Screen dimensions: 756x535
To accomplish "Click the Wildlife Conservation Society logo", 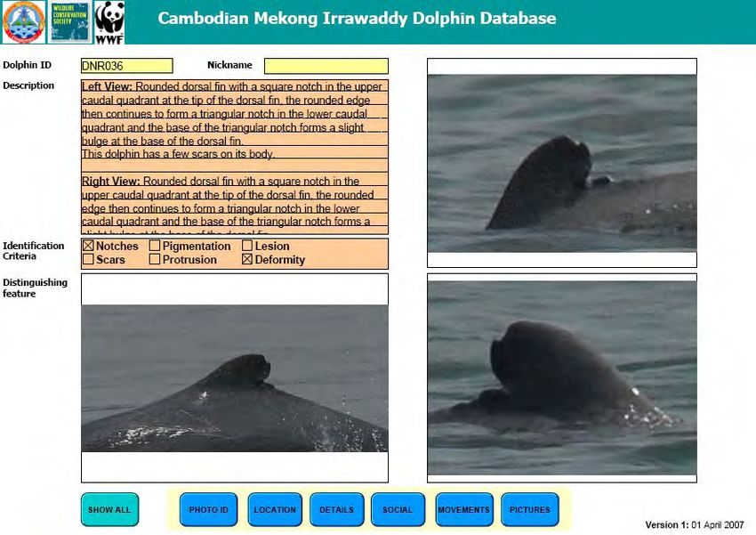I will [x=68, y=22].
